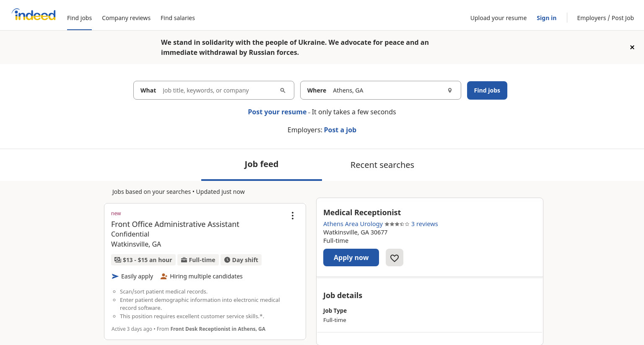Click the Indeed logo
Viewport: 644px width, 345px height.
pyautogui.click(x=34, y=15)
